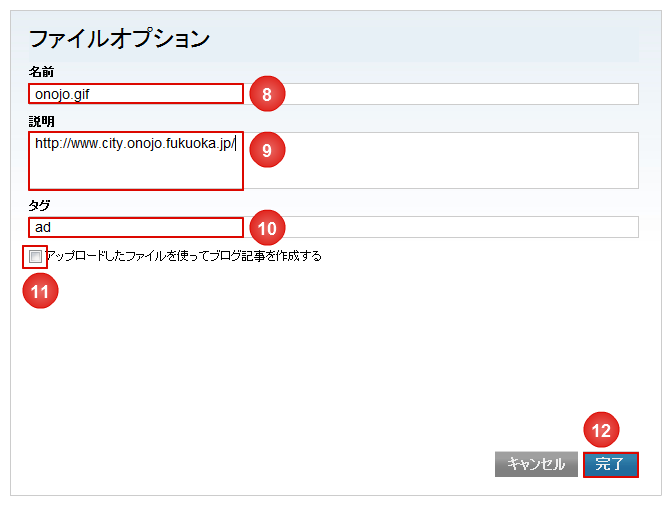Viewport: 671px width, 505px height.
Task: Click the タグ field label
Action: point(40,205)
